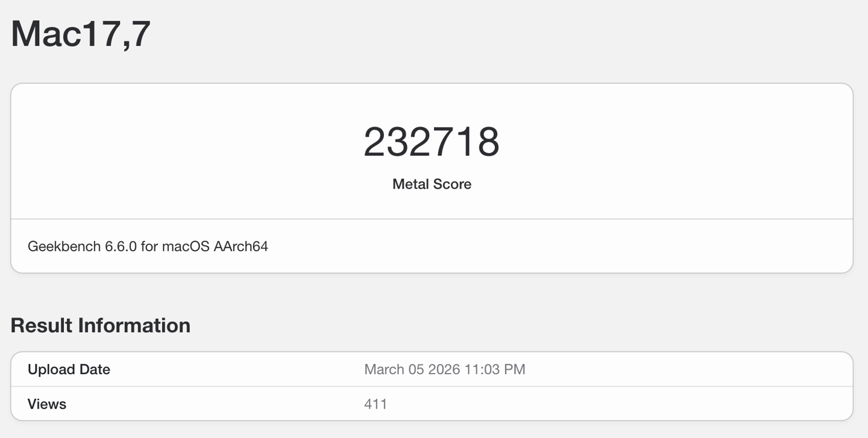Click the word Date in Upload Date
Image resolution: width=868 pixels, height=438 pixels.
click(96, 369)
